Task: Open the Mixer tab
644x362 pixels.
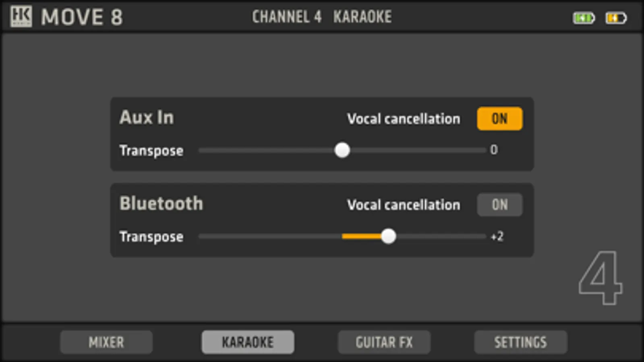Action: tap(106, 342)
